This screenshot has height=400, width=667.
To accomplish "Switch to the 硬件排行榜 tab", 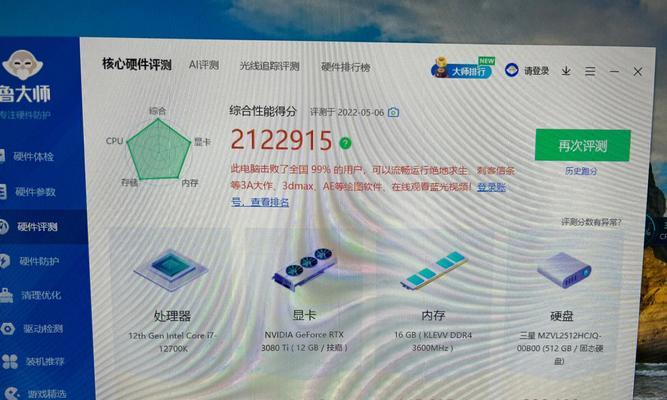I will click(x=345, y=67).
